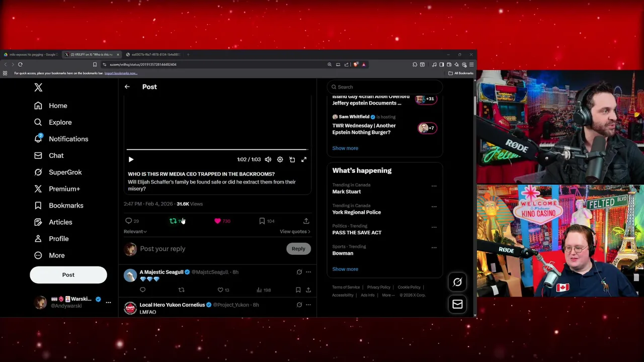Image resolution: width=644 pixels, height=362 pixels.
Task: Open the Relevant sort dropdown
Action: 135,231
